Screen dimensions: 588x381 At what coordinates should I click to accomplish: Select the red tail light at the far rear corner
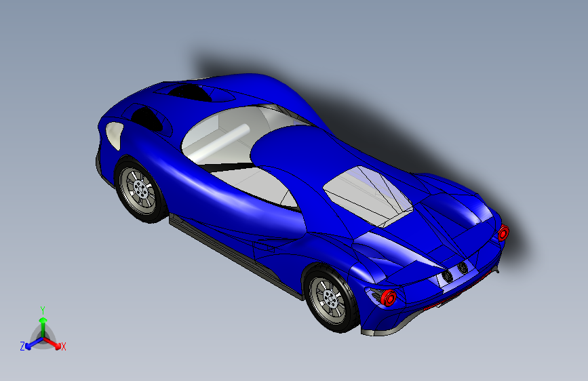tap(503, 233)
